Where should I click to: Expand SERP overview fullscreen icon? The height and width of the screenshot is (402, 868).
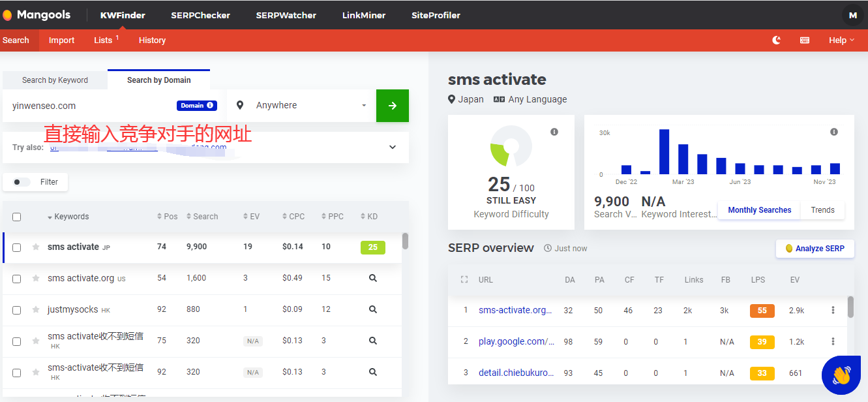pyautogui.click(x=464, y=280)
